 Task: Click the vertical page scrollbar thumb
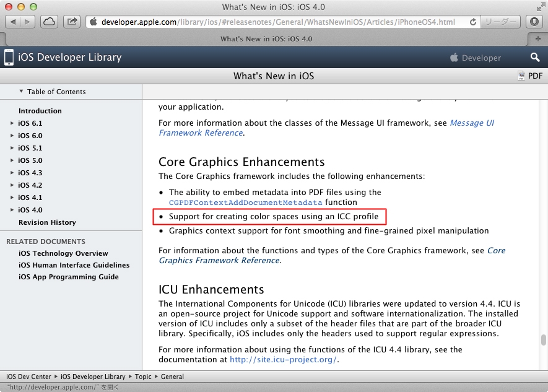543,341
